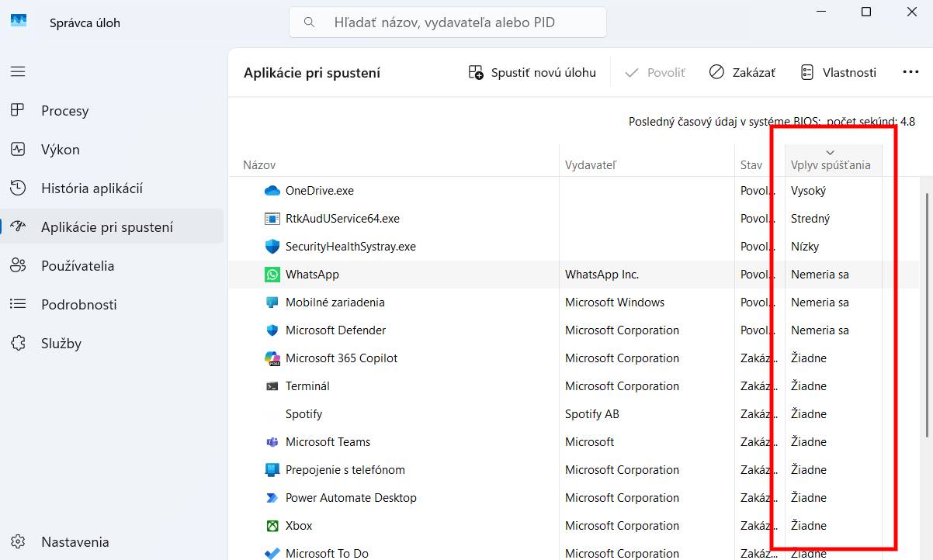This screenshot has height=560, width=933.
Task: Click Spotify AB publisher cell
Action: tap(592, 413)
